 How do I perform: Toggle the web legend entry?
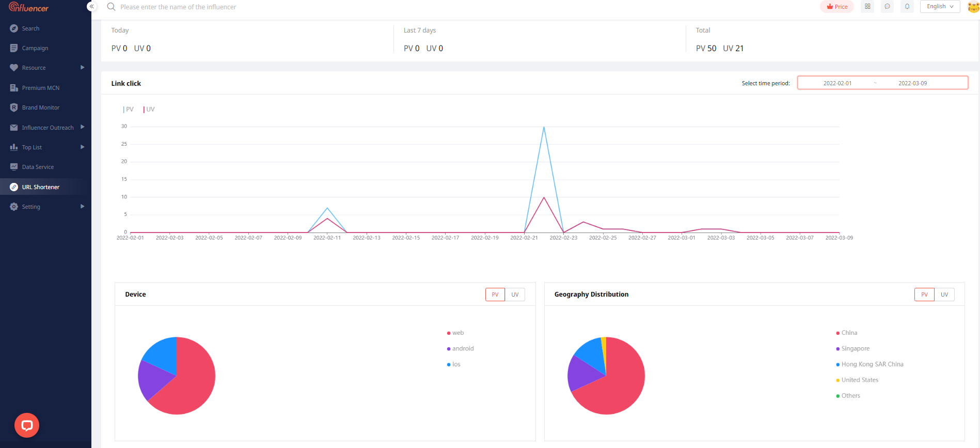[x=455, y=333]
